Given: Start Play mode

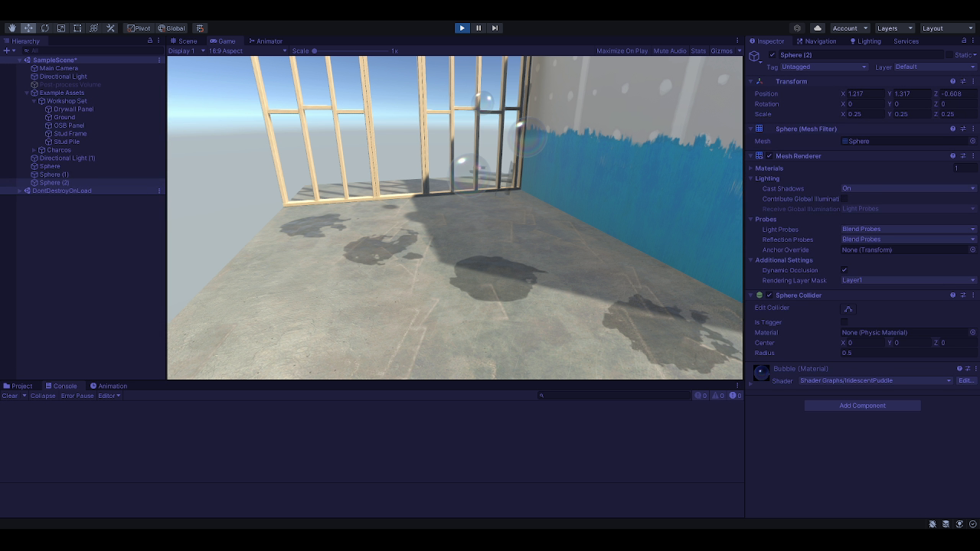Looking at the screenshot, I should (x=462, y=28).
